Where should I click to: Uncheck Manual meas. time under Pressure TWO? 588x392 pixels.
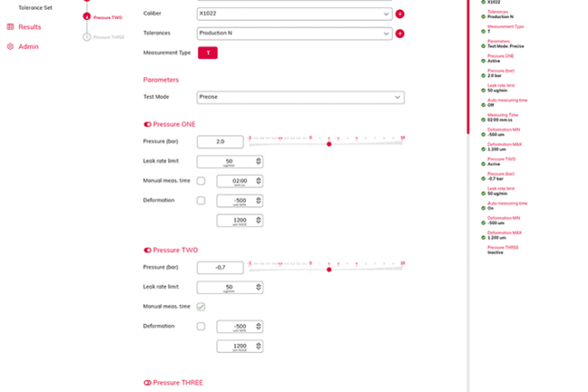[201, 307]
